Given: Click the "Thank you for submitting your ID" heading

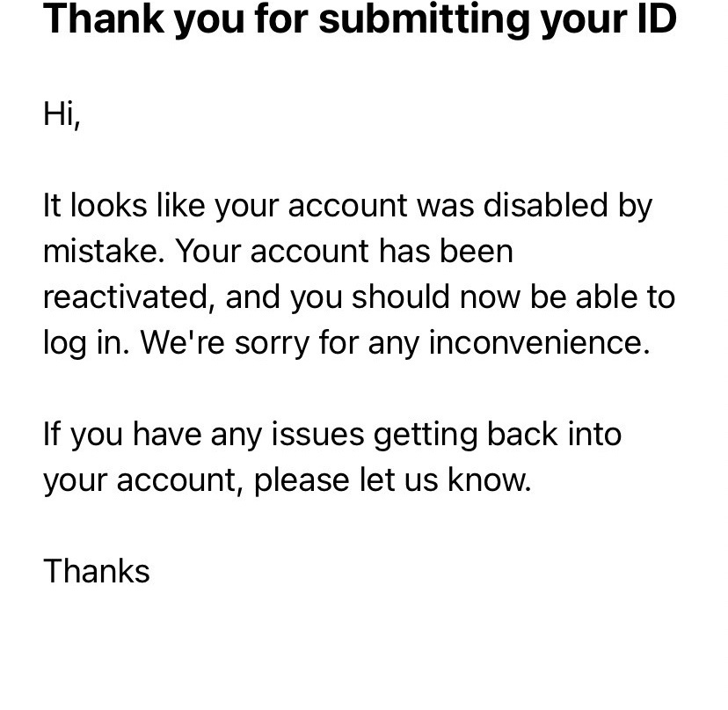Looking at the screenshot, I should coord(360,19).
